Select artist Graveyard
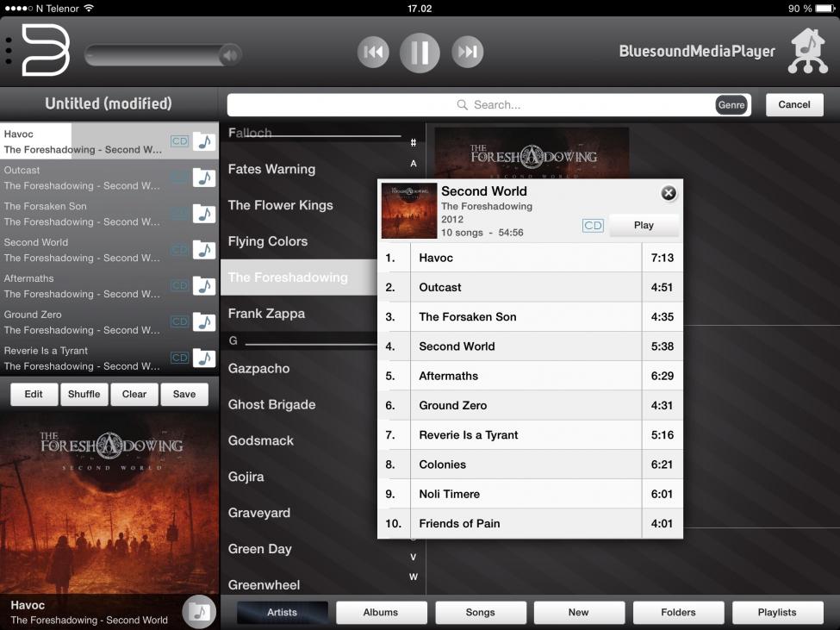This screenshot has height=630, width=840. (x=259, y=513)
